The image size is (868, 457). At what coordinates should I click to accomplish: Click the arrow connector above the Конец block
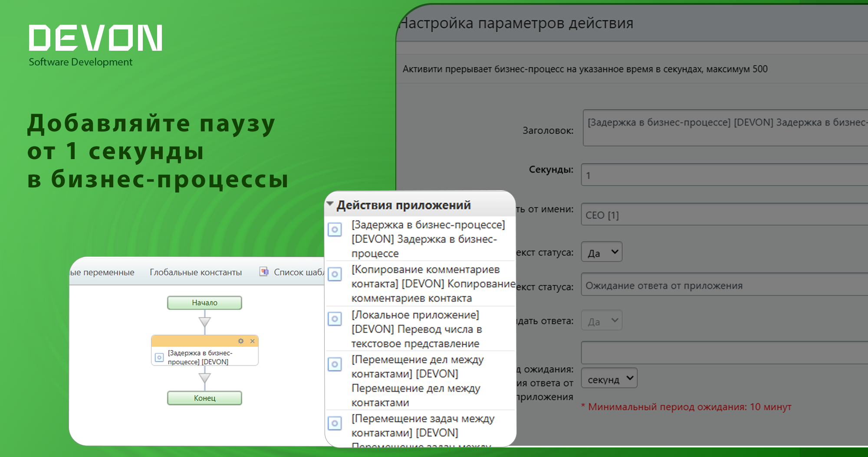tap(204, 379)
